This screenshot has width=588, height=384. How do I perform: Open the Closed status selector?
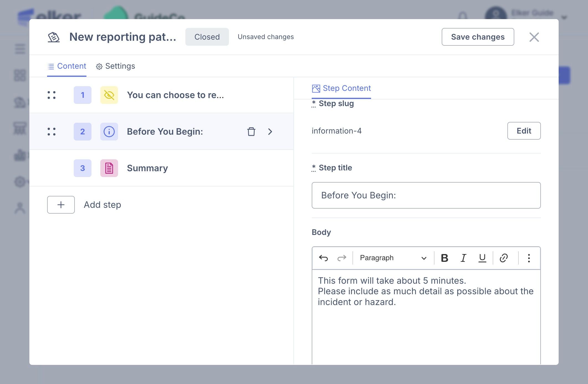pos(207,37)
